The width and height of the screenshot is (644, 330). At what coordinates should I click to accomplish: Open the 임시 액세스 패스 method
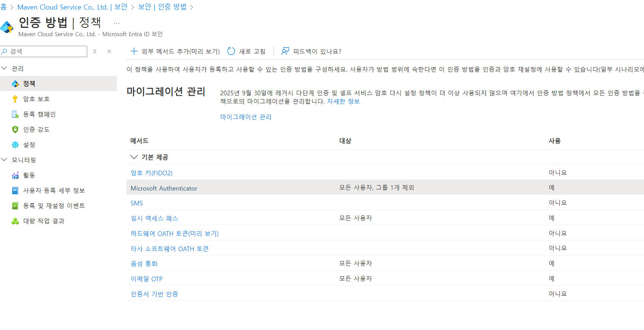pos(154,218)
